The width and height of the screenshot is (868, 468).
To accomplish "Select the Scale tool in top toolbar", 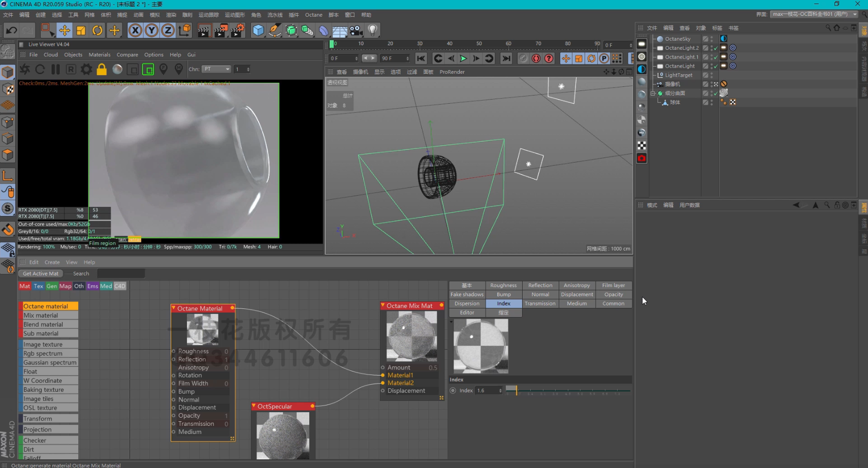I will tap(81, 30).
